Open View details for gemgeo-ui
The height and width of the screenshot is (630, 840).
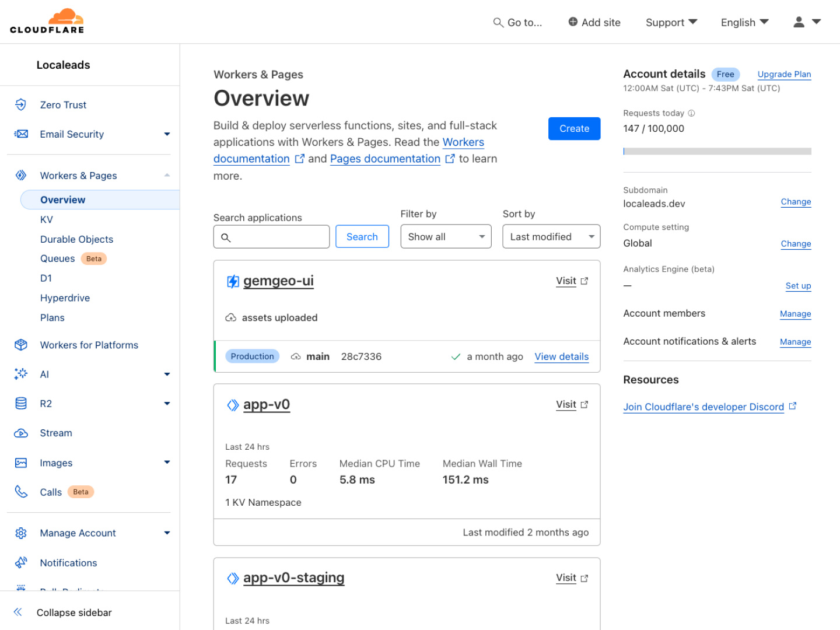click(x=561, y=356)
